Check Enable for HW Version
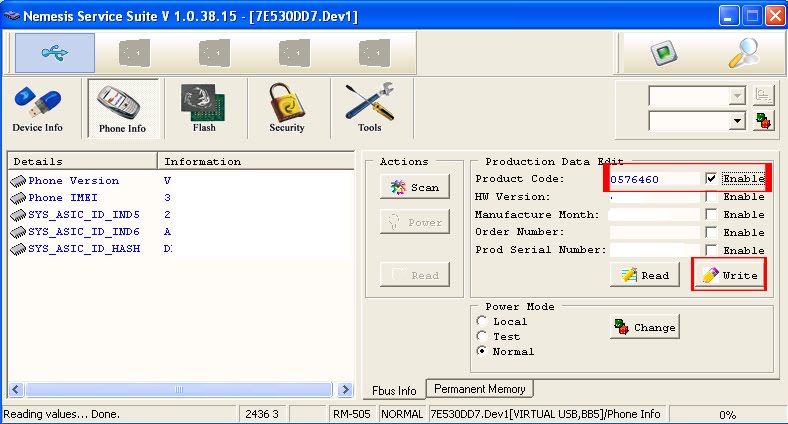Image resolution: width=788 pixels, height=424 pixels. click(711, 196)
